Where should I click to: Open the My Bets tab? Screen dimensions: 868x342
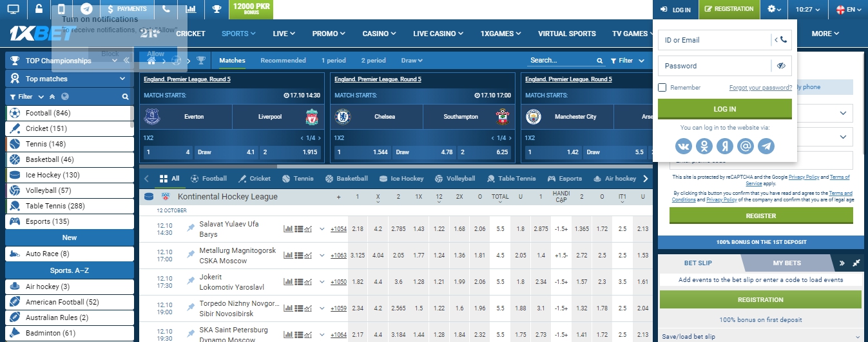click(x=787, y=263)
